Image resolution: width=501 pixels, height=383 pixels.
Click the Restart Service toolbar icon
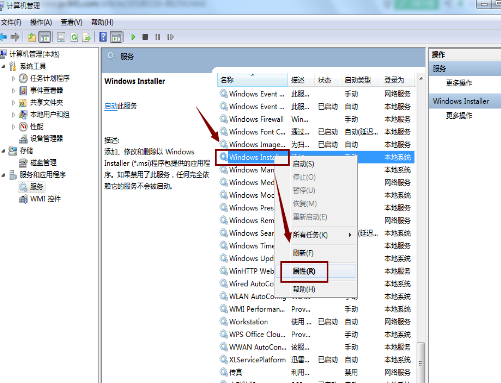coord(171,37)
